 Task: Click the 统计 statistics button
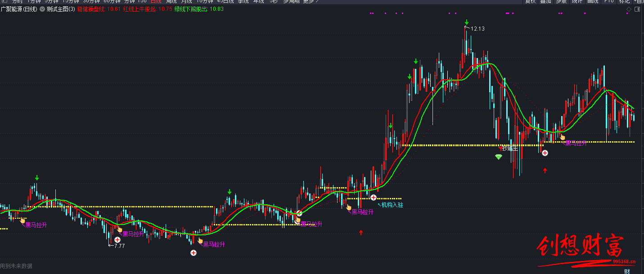pos(577,2)
